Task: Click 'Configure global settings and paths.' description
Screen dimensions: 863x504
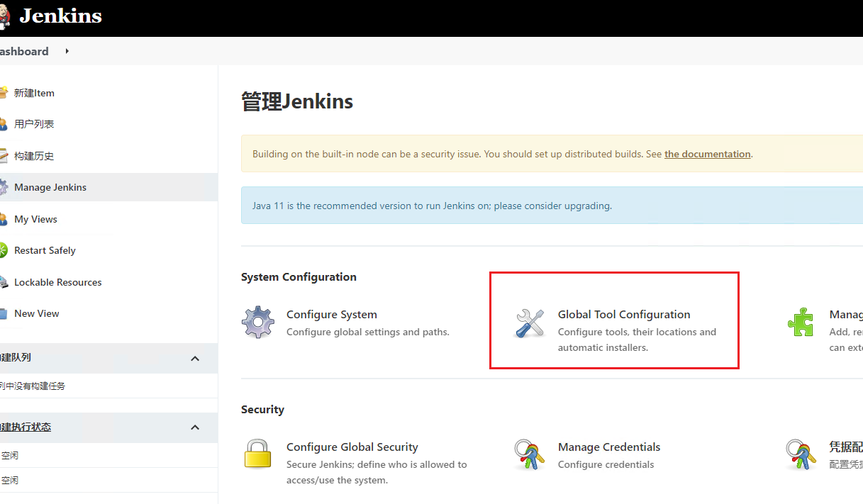Action: (x=368, y=332)
